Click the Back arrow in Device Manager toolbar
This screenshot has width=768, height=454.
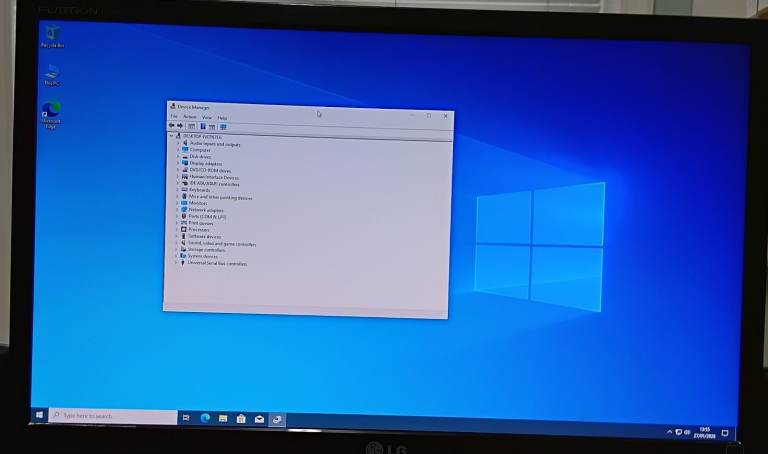click(x=172, y=126)
